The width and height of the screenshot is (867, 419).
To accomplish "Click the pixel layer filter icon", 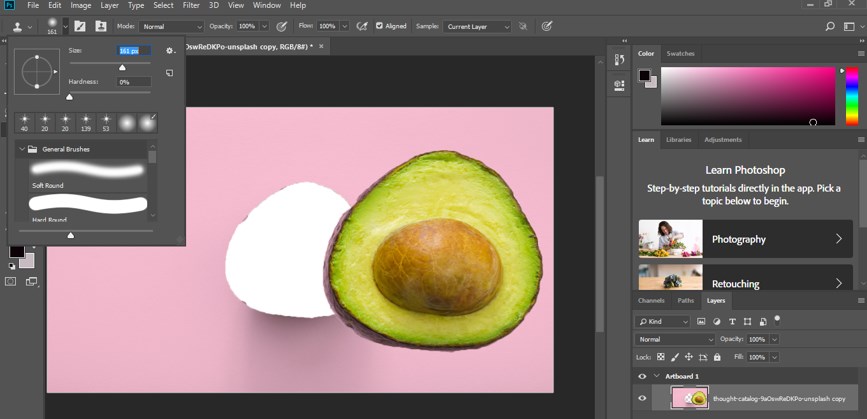I will [701, 322].
